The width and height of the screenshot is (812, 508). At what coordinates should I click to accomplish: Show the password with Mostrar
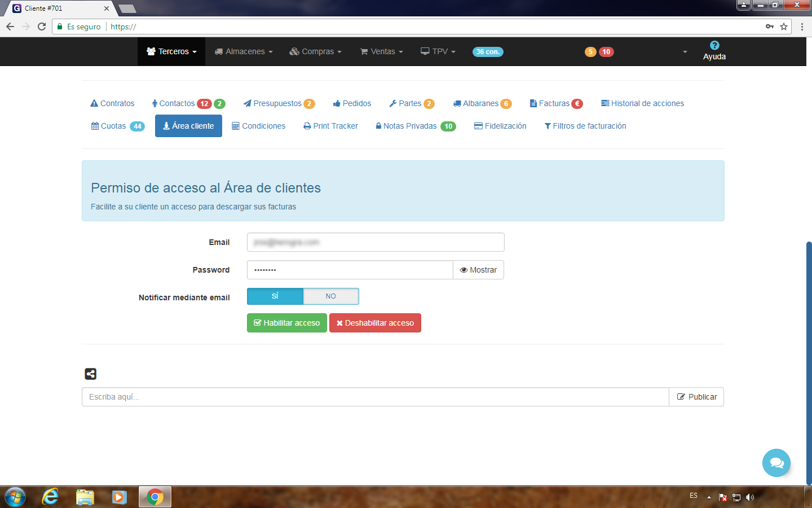click(478, 270)
